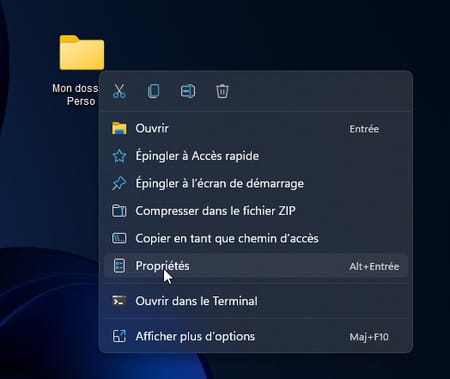Viewport: 450px width, 379px height.
Task: Choose Ouvrir dans le Terminal
Action: (x=256, y=301)
